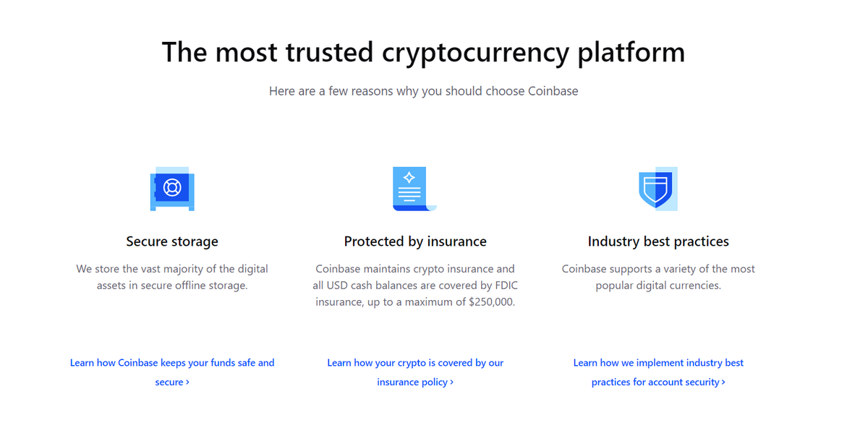Click the round dial on the safe icon

(x=171, y=188)
